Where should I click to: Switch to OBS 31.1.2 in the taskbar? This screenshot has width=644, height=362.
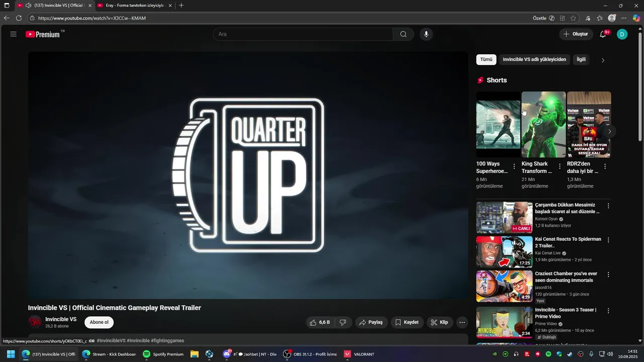[310, 354]
